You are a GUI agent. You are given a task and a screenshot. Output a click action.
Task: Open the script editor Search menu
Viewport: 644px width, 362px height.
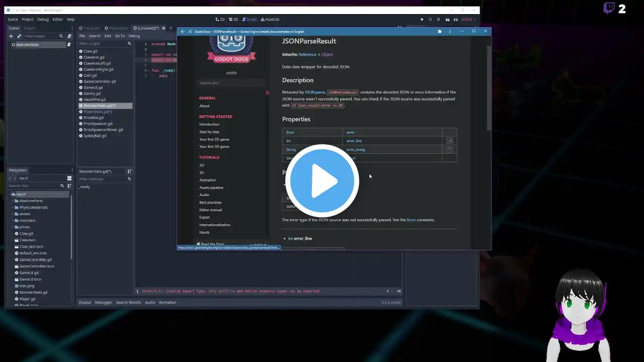pos(95,36)
